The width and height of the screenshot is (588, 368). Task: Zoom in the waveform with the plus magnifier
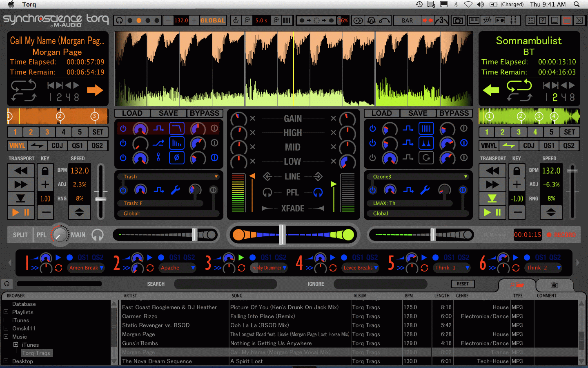[x=276, y=20]
